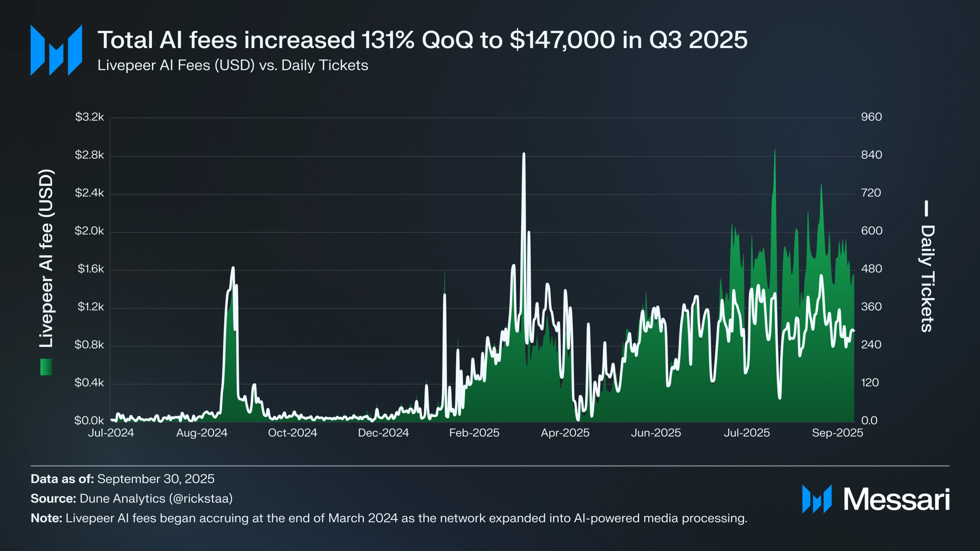Click the chart title about 131% QoQ
The height and width of the screenshot is (551, 980).
422,40
